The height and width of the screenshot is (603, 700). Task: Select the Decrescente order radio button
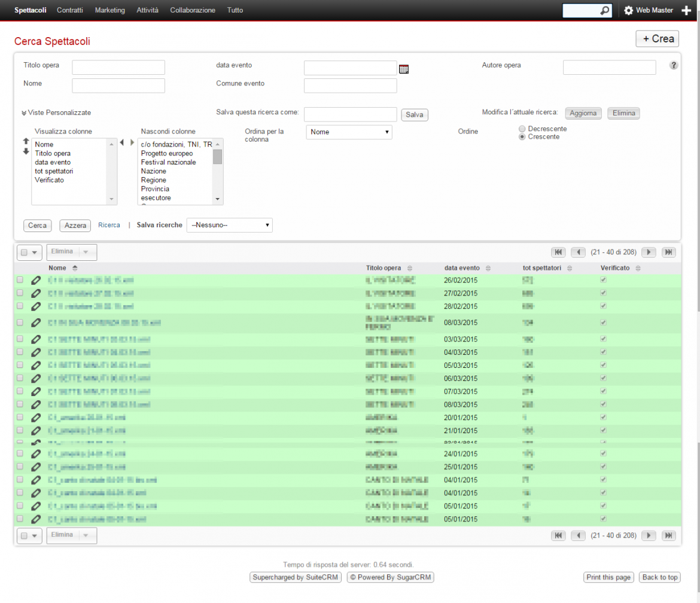[522, 129]
